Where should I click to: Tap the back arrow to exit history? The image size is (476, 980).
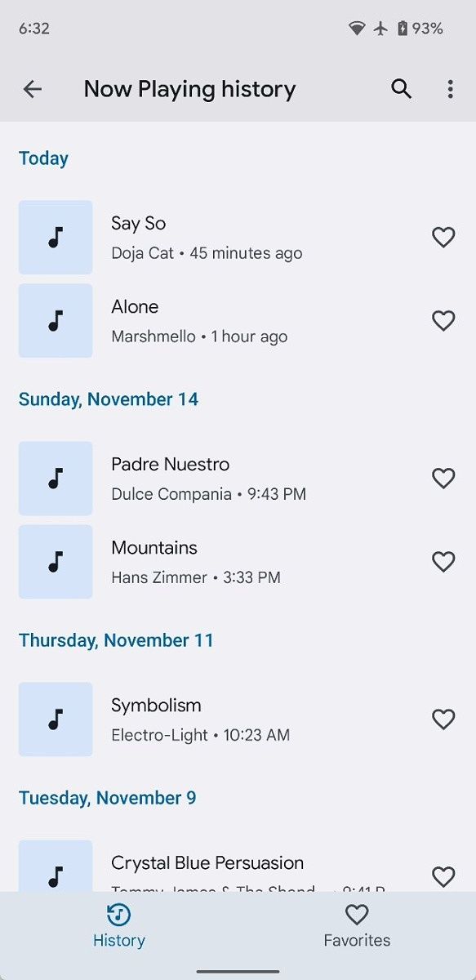pyautogui.click(x=33, y=88)
